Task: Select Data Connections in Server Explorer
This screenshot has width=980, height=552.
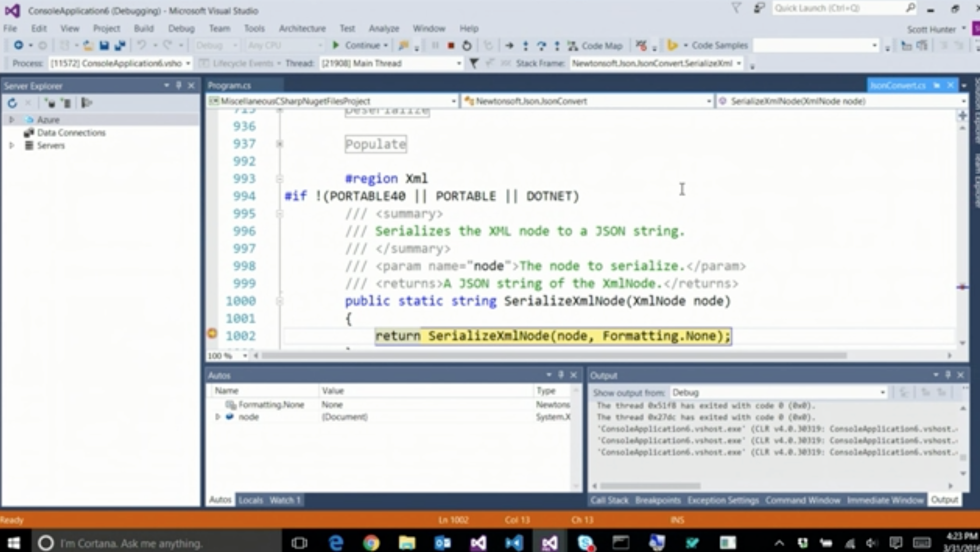Action: [71, 133]
